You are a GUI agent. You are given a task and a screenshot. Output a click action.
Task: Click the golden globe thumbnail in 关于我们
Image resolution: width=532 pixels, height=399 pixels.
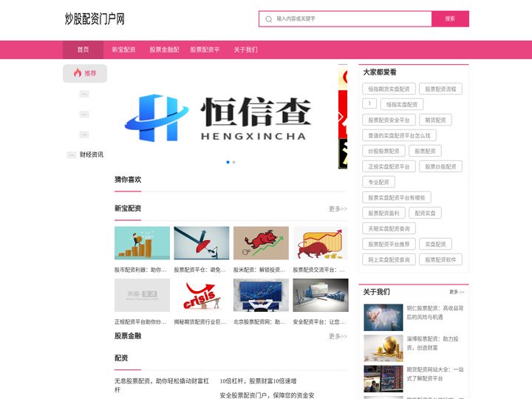[x=383, y=348]
